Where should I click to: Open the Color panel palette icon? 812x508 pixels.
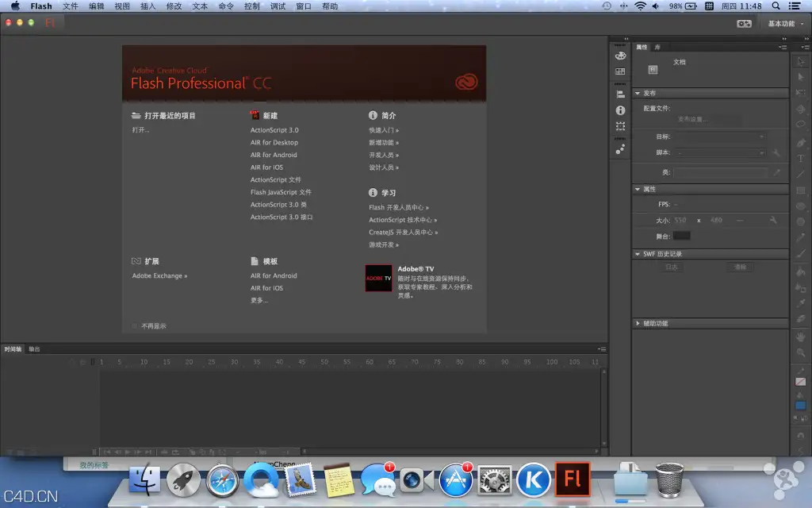tap(620, 56)
